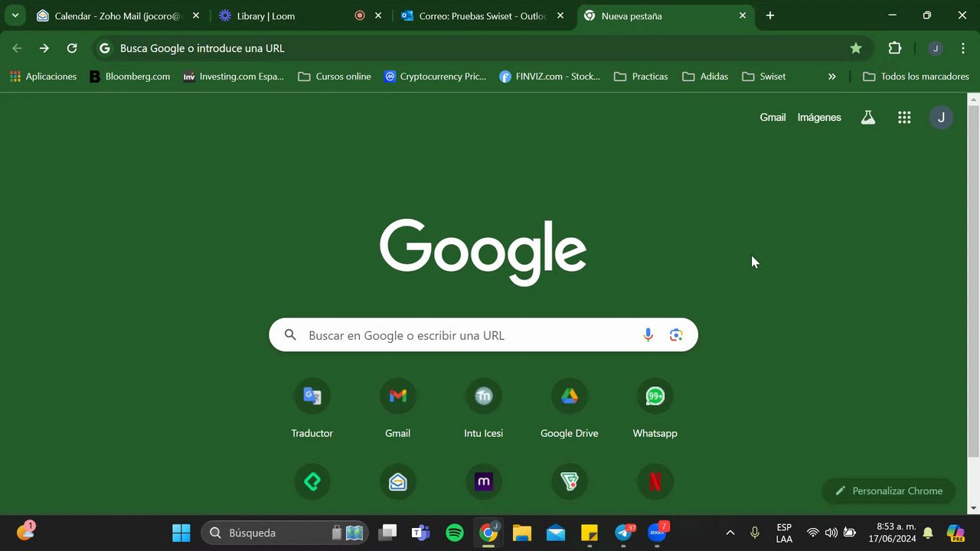Image resolution: width=980 pixels, height=551 pixels.
Task: Open Microsoft Teams from taskbar
Action: coord(421,533)
